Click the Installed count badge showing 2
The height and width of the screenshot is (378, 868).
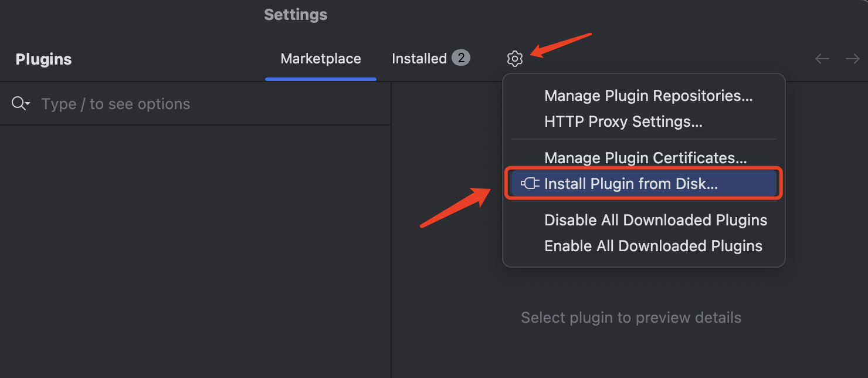point(461,58)
